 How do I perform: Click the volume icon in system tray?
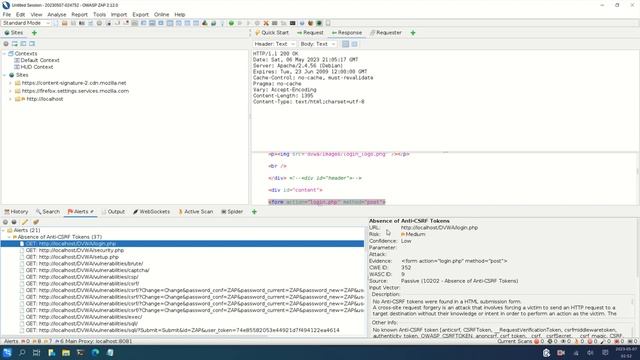click(590, 353)
